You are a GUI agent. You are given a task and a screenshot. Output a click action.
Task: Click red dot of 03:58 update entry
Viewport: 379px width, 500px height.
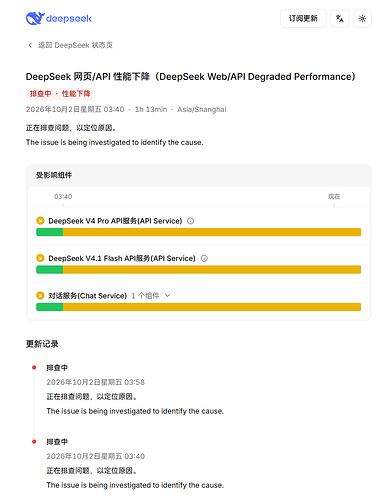point(34,368)
